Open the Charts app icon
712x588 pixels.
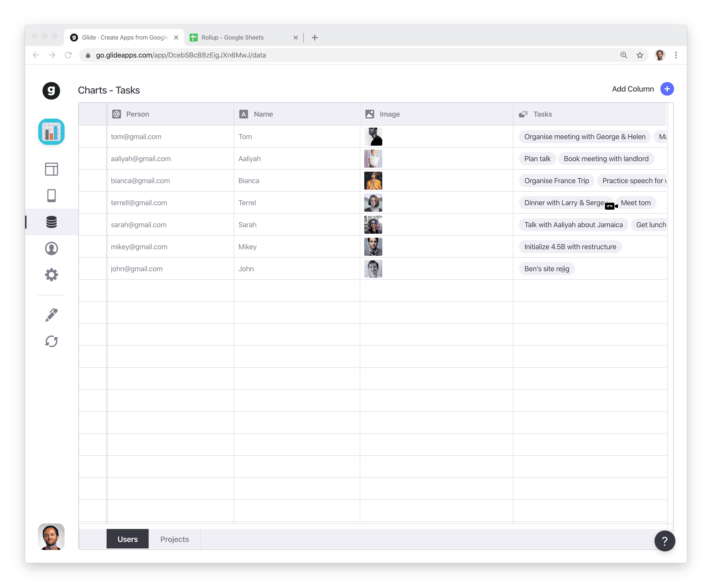tap(51, 132)
